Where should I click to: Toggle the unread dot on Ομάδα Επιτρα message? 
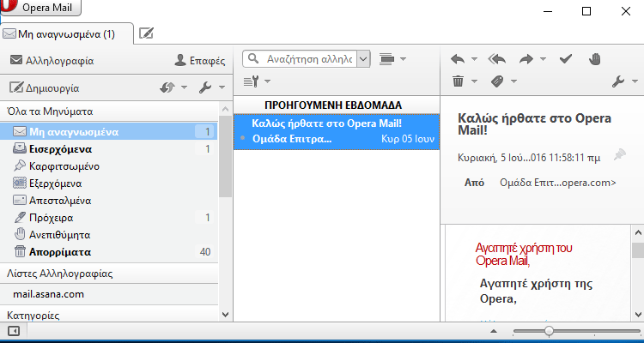[242, 139]
